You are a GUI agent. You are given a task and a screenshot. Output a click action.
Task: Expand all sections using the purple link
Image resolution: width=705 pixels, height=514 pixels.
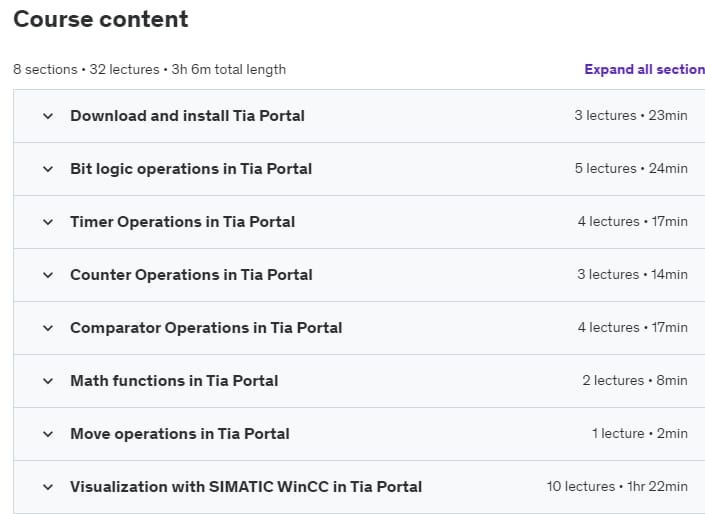pyautogui.click(x=644, y=69)
